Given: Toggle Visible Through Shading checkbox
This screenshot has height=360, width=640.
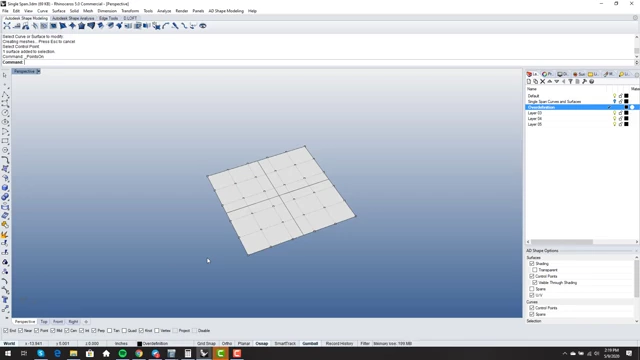Looking at the screenshot, I should click(x=535, y=282).
